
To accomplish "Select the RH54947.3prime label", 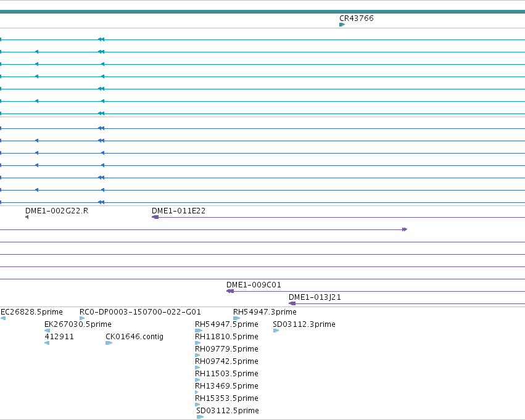I will click(265, 312).
